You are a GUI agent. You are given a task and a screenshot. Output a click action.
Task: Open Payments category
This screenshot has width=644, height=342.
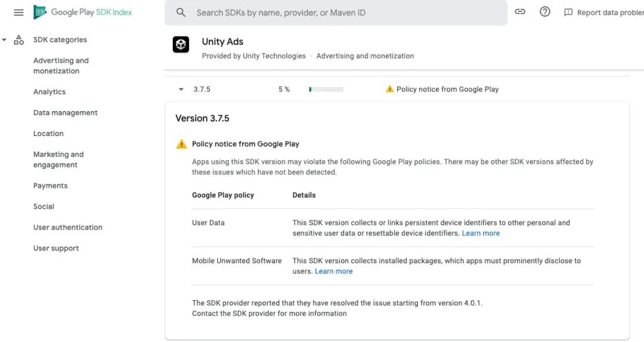(50, 186)
